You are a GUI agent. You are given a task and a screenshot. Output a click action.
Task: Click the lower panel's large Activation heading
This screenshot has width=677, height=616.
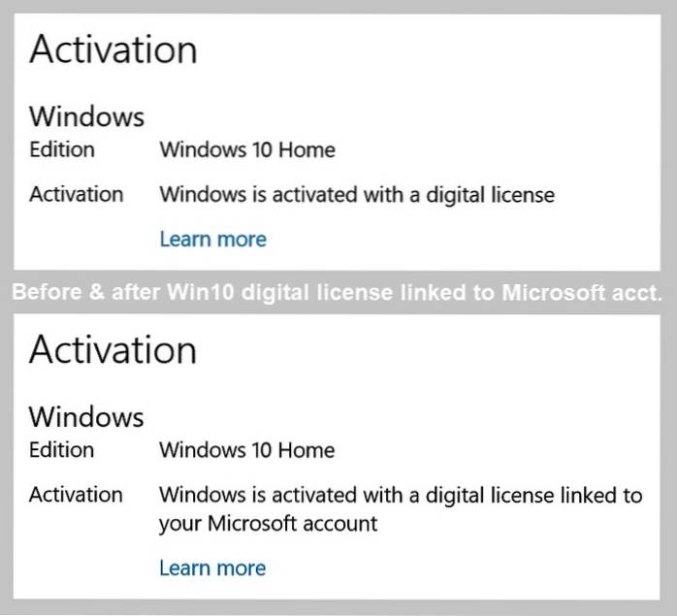click(x=113, y=350)
